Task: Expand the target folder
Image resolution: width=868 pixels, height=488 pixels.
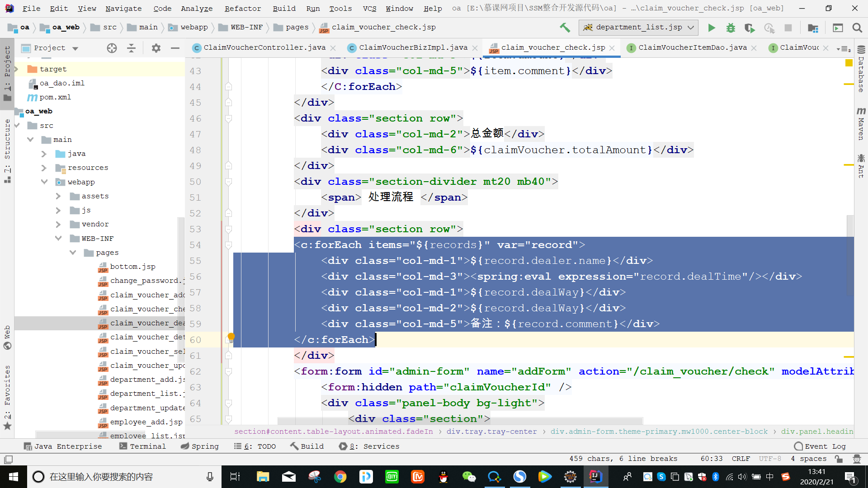Action: click(x=16, y=69)
